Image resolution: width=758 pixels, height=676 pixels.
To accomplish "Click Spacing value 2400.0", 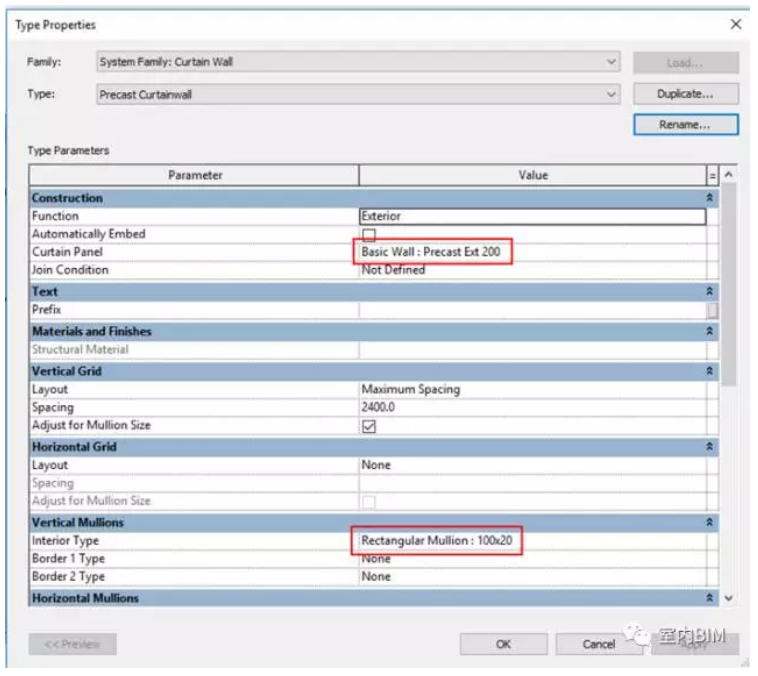I will pos(533,407).
